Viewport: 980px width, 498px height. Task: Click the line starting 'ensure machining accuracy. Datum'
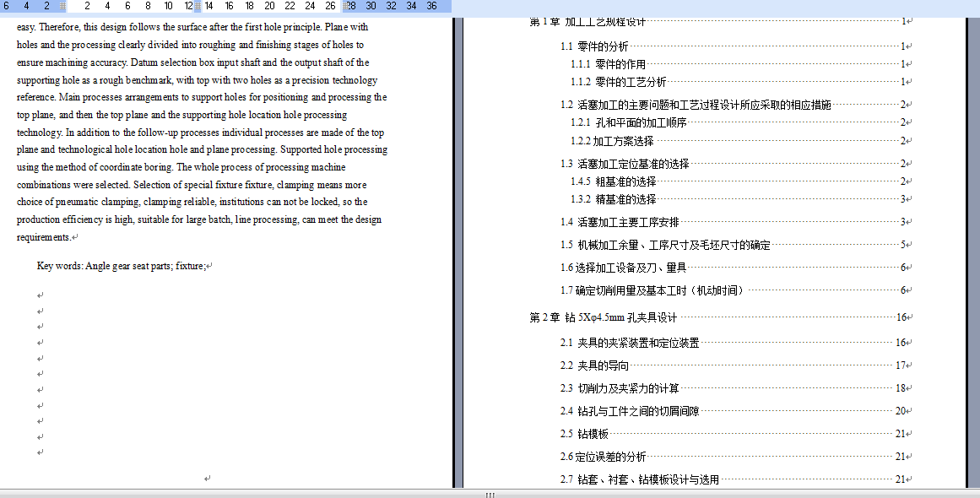[193, 62]
